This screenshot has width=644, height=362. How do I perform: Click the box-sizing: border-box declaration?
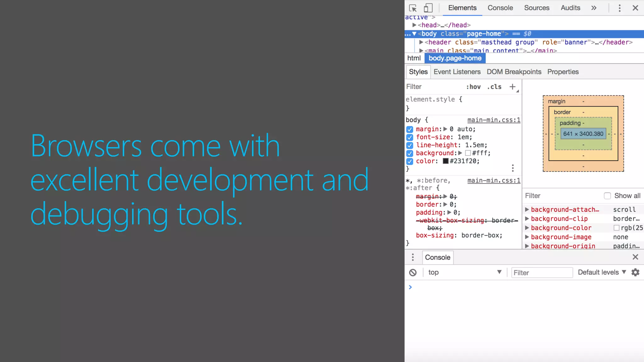pos(459,235)
